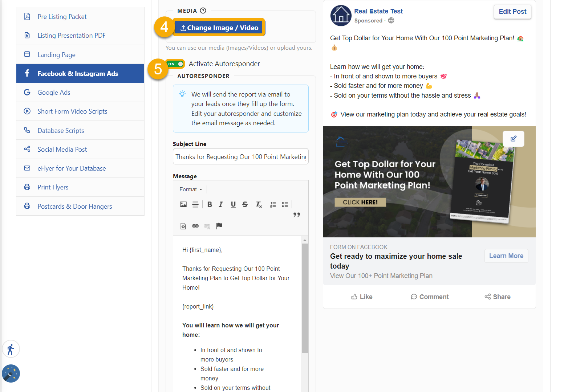The width and height of the screenshot is (564, 392).
Task: Toggle bold formatting in the message editor
Action: [210, 204]
